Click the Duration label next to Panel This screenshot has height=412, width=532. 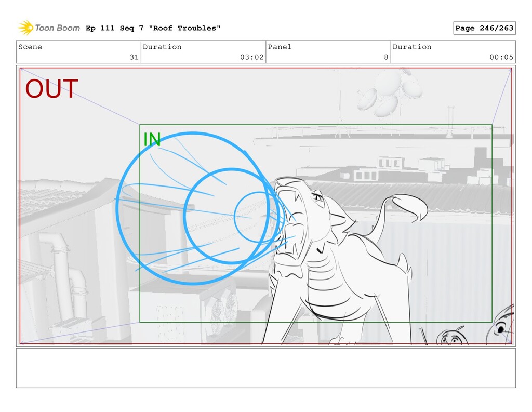tap(412, 47)
